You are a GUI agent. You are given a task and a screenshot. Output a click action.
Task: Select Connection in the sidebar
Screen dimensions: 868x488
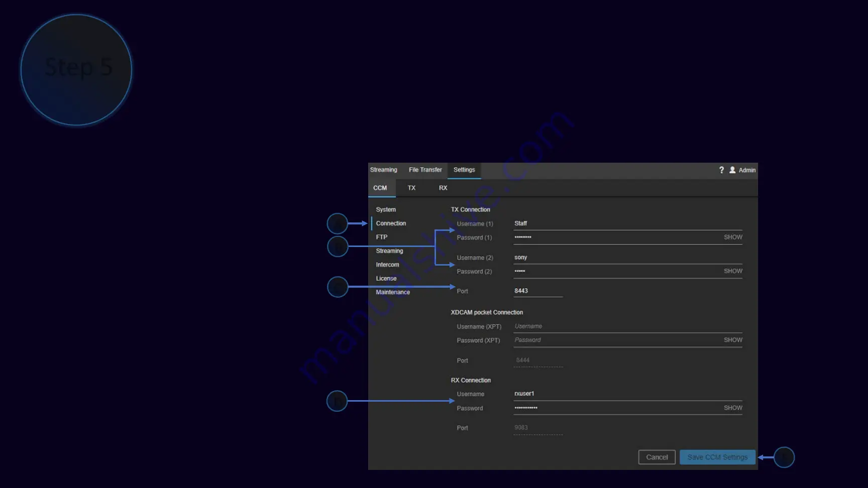point(391,223)
